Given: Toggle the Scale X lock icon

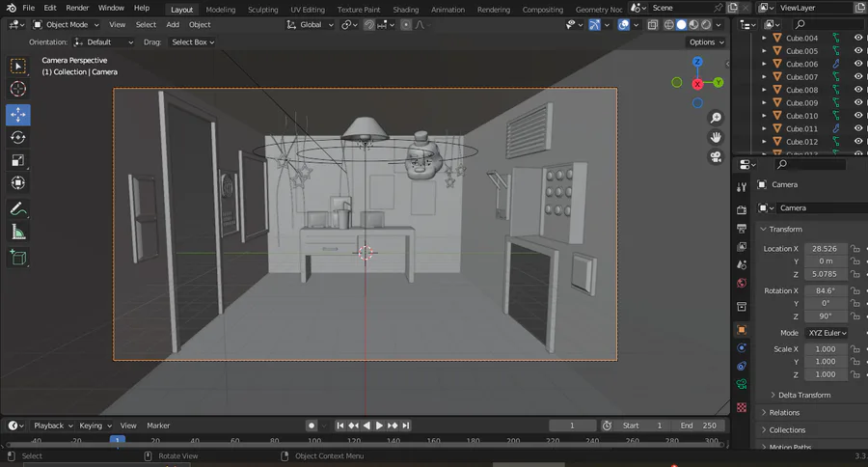Looking at the screenshot, I should click(x=855, y=349).
